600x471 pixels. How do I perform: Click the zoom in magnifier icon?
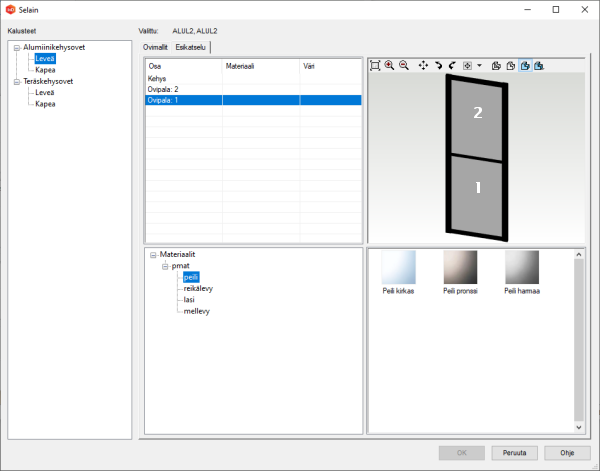pyautogui.click(x=389, y=65)
